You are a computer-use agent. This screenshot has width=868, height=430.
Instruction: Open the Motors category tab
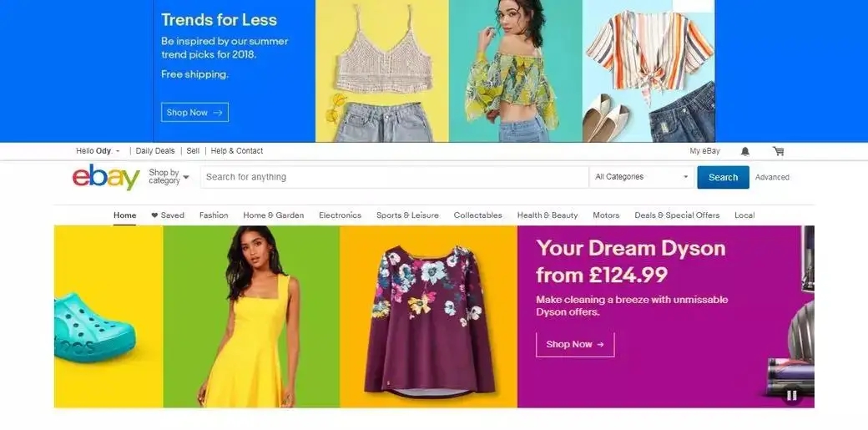tap(606, 215)
